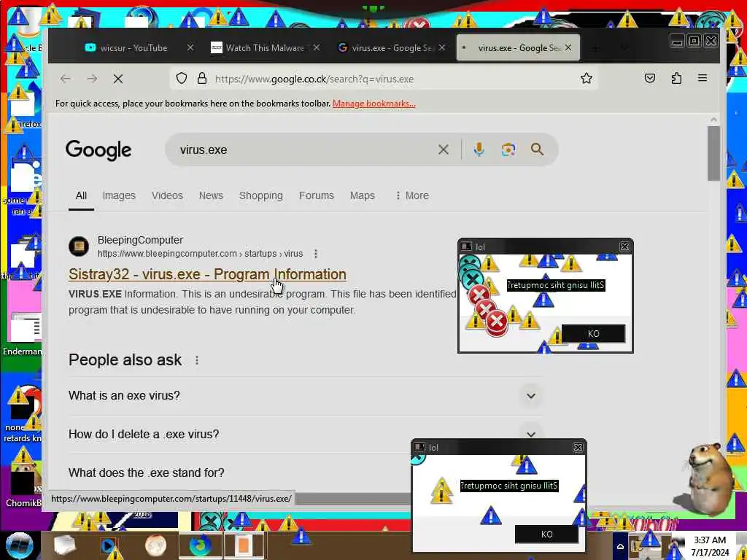Switch to the Forums results tab
Screen dimensions: 747x560
[317, 195]
